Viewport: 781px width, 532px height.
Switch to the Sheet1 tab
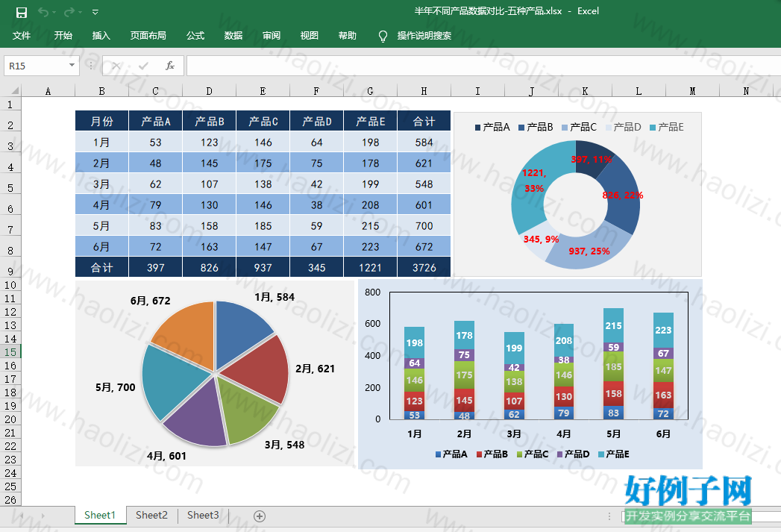pyautogui.click(x=100, y=515)
